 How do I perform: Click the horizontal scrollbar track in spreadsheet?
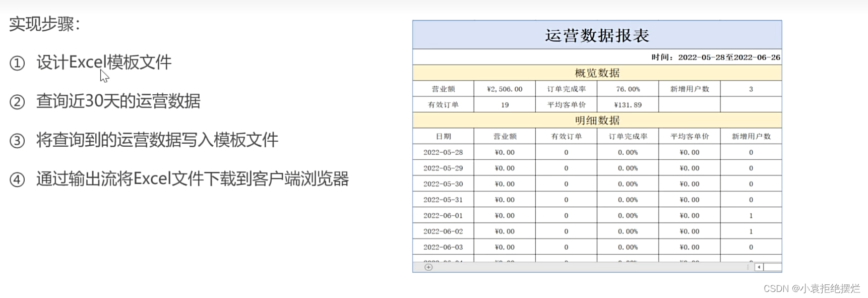pyautogui.click(x=772, y=267)
